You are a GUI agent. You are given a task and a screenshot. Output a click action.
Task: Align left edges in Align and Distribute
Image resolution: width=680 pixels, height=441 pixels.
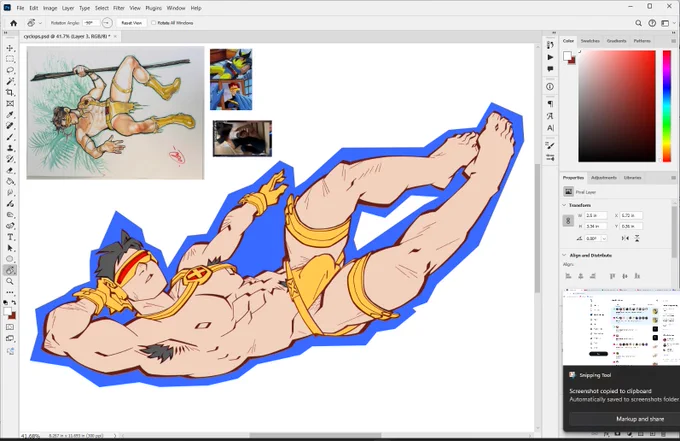(x=569, y=276)
